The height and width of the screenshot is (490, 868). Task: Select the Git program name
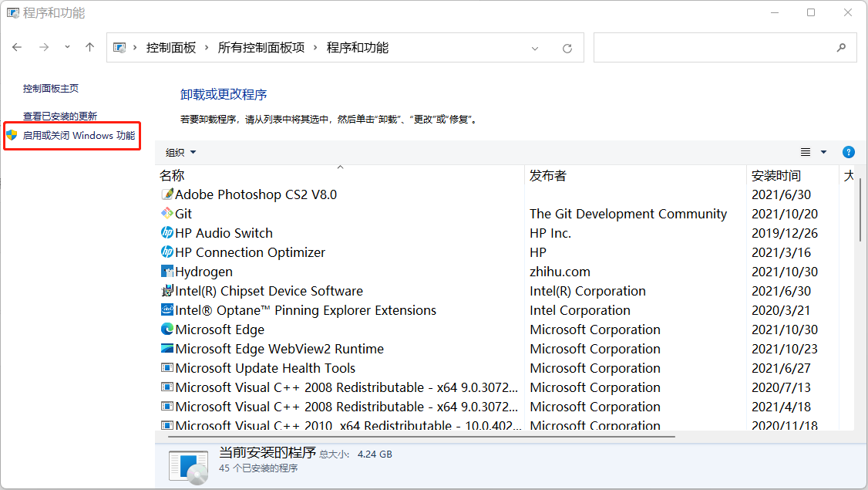(183, 214)
